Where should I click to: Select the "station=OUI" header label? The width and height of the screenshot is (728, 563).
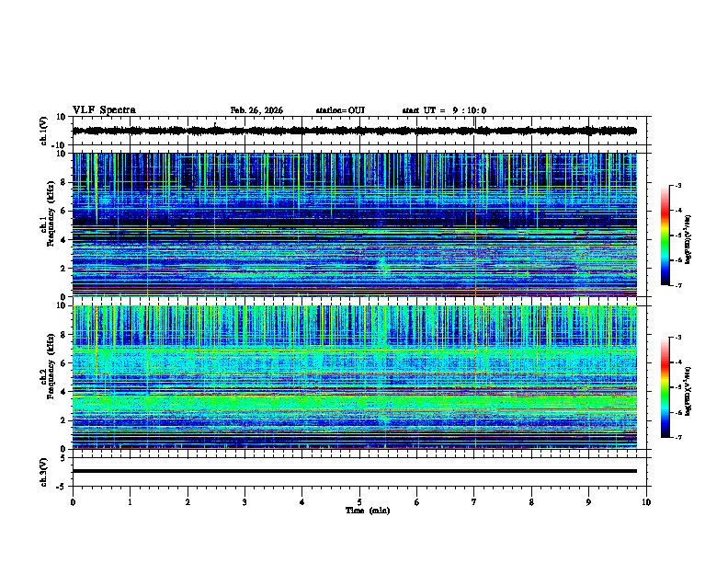click(340, 110)
